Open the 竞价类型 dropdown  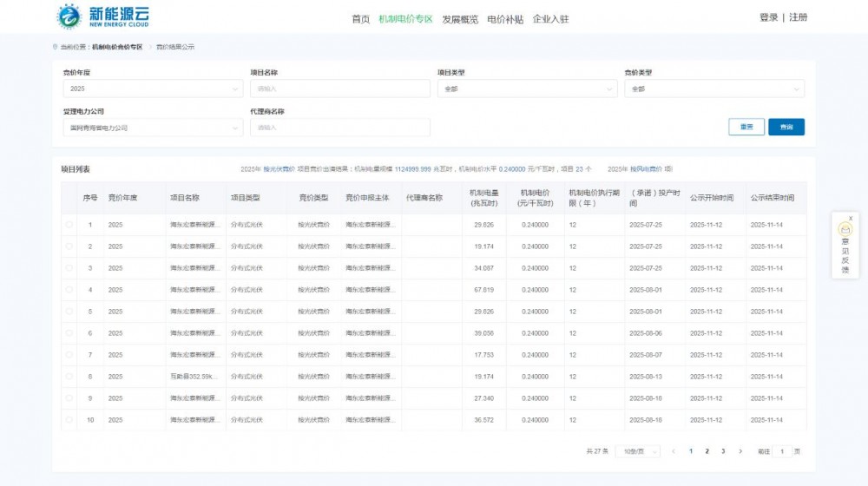pos(713,89)
